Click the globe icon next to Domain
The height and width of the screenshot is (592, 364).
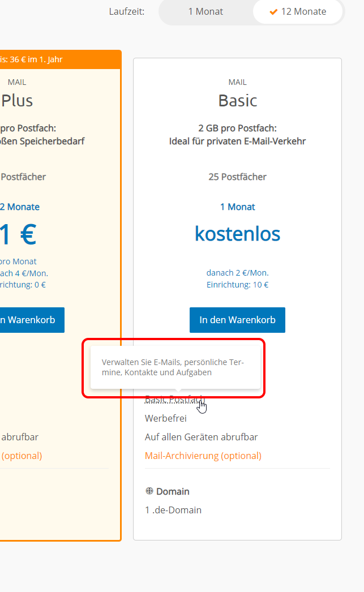pyautogui.click(x=149, y=491)
